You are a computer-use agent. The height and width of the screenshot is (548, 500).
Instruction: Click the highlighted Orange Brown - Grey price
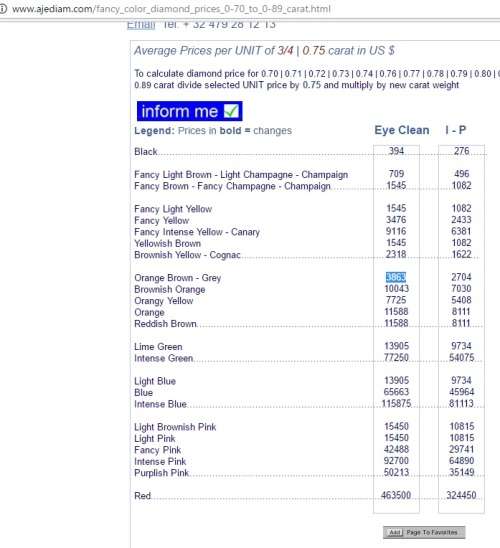396,277
